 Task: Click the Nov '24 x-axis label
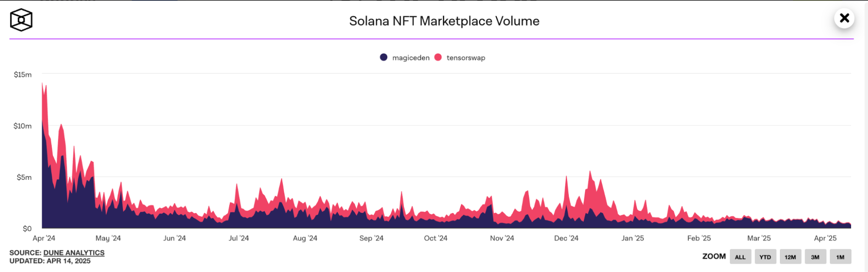pyautogui.click(x=502, y=238)
